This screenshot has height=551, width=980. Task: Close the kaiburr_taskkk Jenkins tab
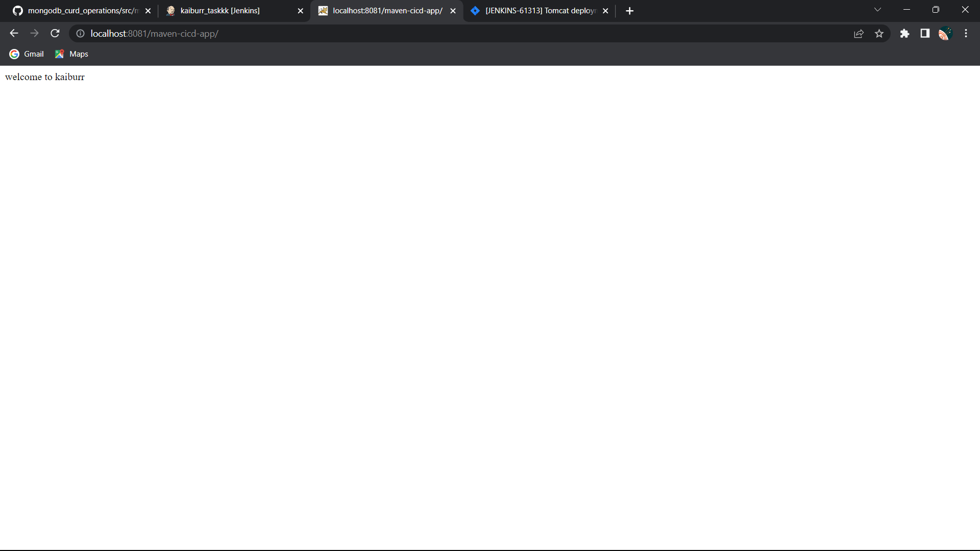[300, 11]
